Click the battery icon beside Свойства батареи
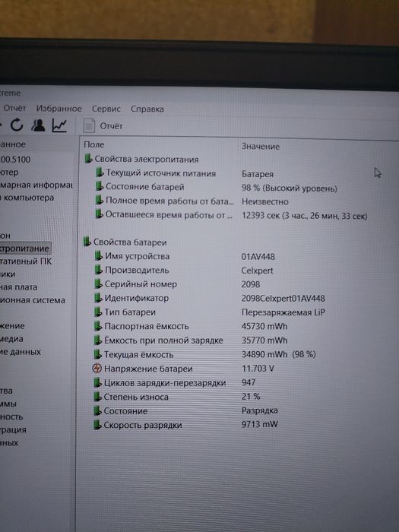The width and height of the screenshot is (399, 532). [87, 242]
